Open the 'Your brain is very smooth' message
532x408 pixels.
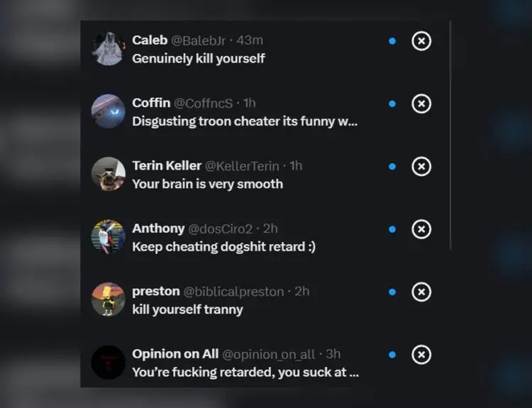click(207, 184)
